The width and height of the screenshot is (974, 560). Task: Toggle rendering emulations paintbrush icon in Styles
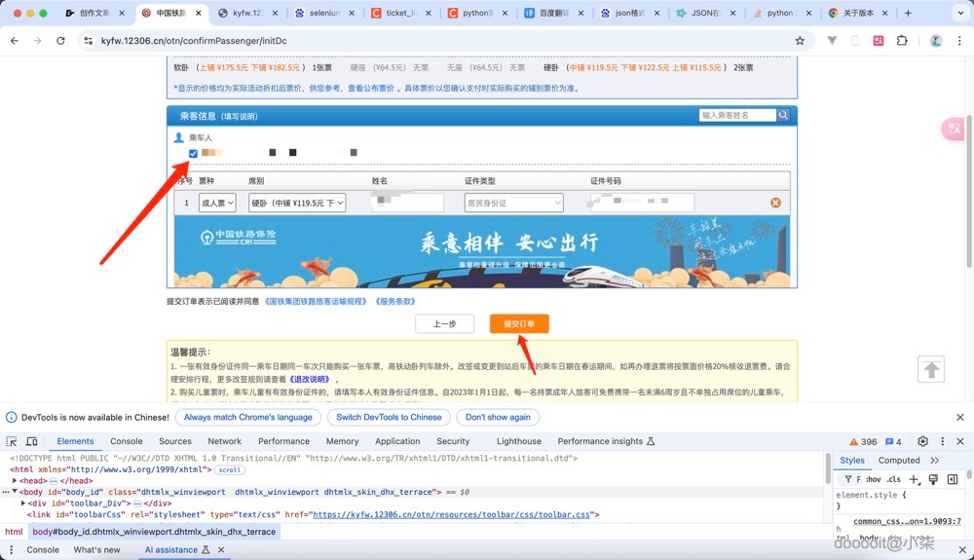tap(933, 479)
